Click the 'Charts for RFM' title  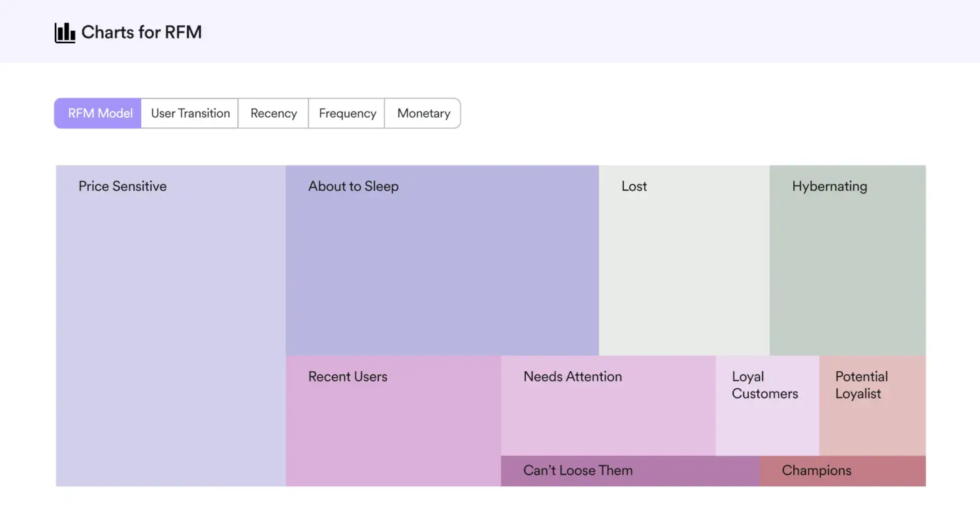click(x=141, y=32)
